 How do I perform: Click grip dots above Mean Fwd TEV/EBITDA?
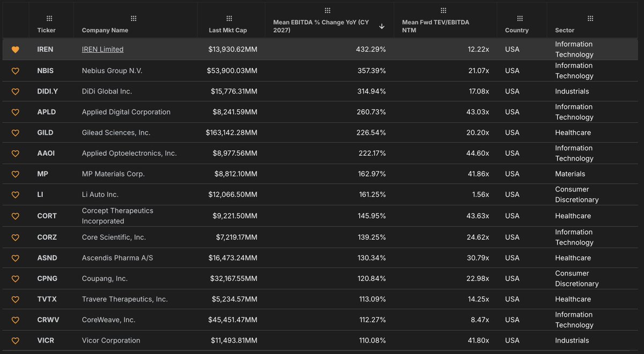(x=443, y=10)
